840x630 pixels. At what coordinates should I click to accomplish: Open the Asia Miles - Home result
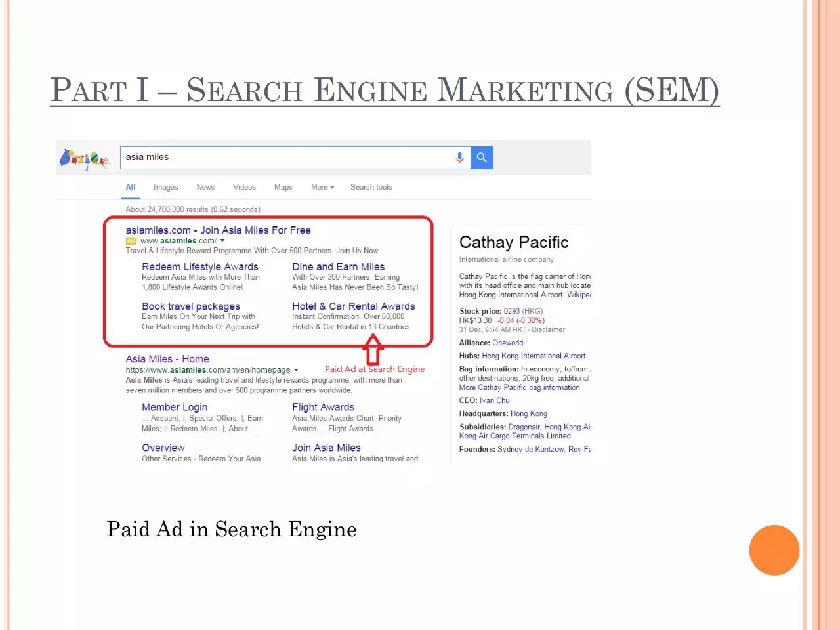coord(167,359)
